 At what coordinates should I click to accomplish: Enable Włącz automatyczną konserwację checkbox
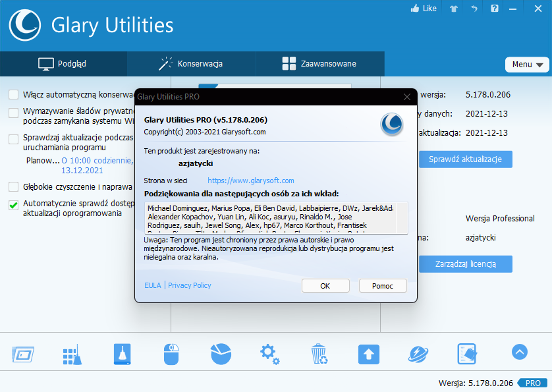click(13, 94)
